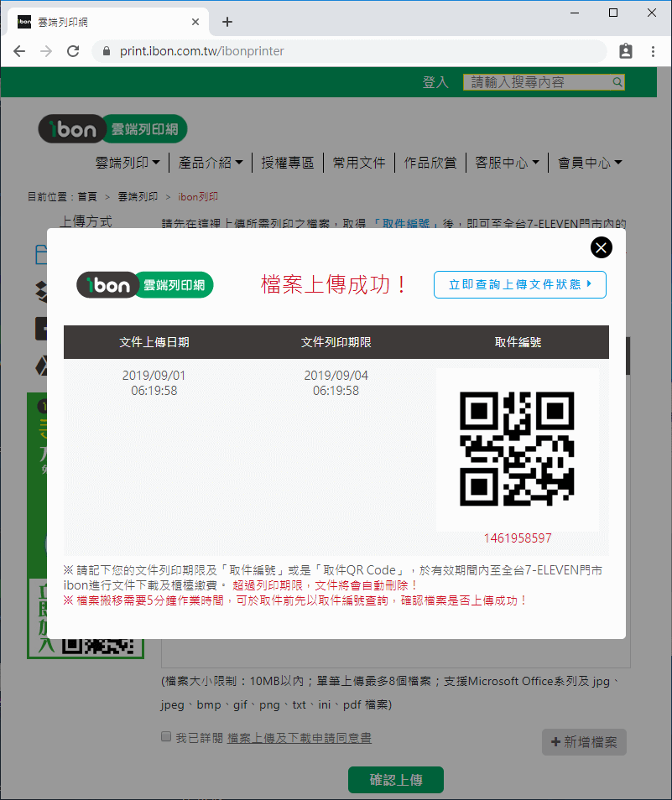
Task: Open the 會員中心 dropdown menu
Action: click(x=586, y=163)
